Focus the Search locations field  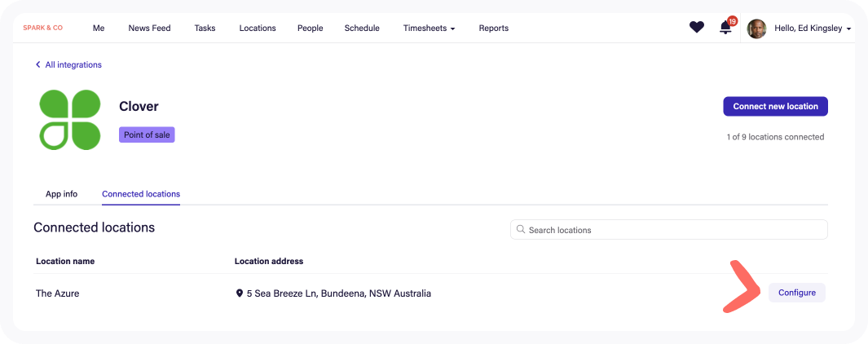click(x=668, y=230)
